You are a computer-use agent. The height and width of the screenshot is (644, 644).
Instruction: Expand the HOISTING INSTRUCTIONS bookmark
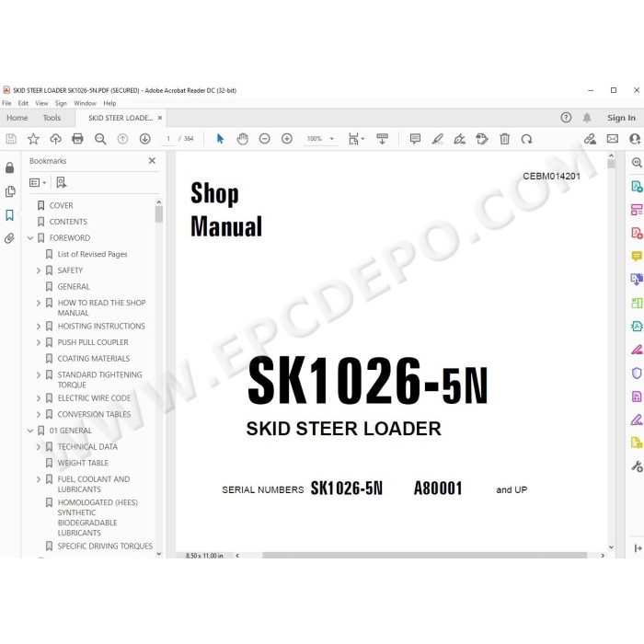coord(39,326)
